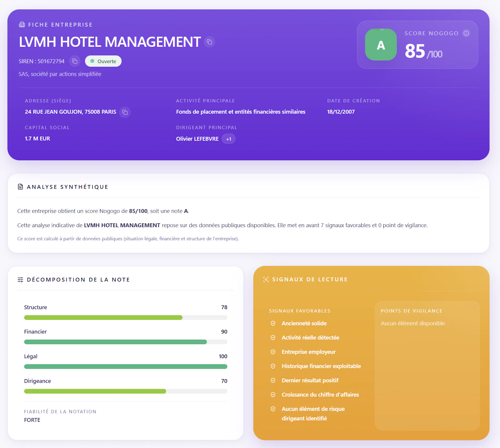Screen dimensions: 500x448
Task: Copy the SIREN number 501672794
Action: (x=75, y=61)
